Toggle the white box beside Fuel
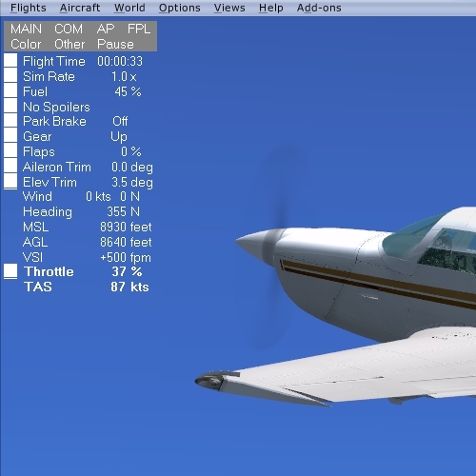The width and height of the screenshot is (476, 476). tap(10, 90)
